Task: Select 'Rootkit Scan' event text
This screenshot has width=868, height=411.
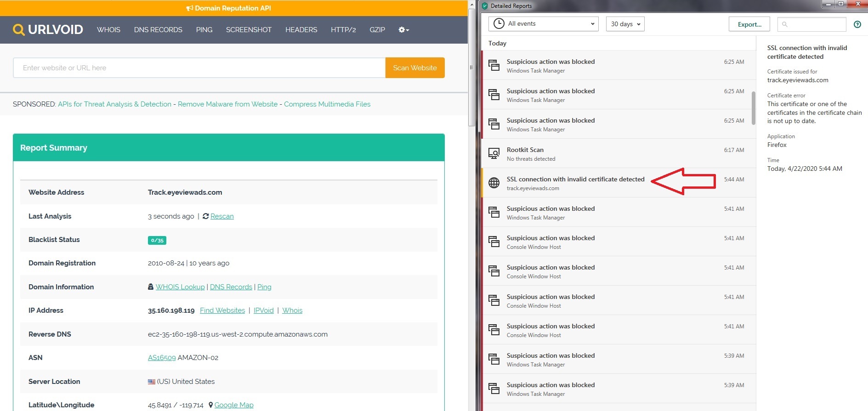Action: [x=525, y=150]
